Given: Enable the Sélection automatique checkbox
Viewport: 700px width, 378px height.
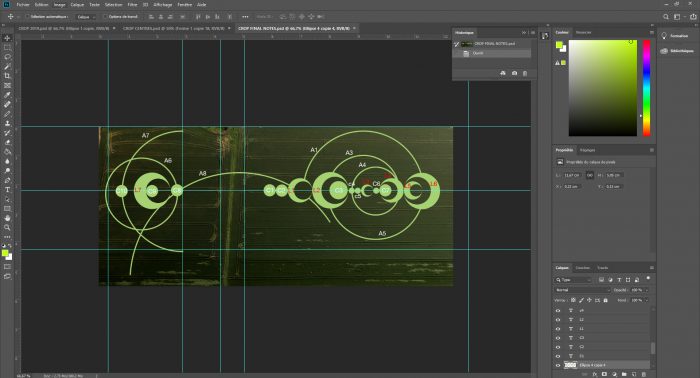Looking at the screenshot, I should point(27,17).
